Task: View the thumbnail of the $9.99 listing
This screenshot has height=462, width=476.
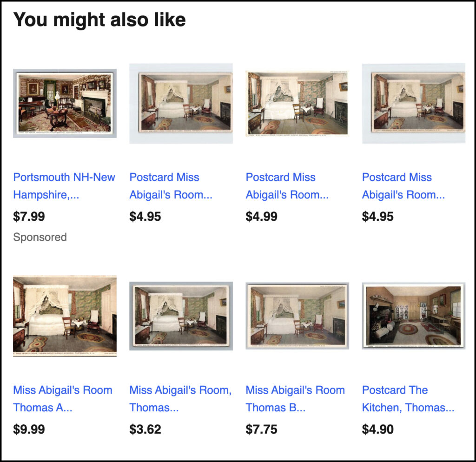Action: (65, 316)
